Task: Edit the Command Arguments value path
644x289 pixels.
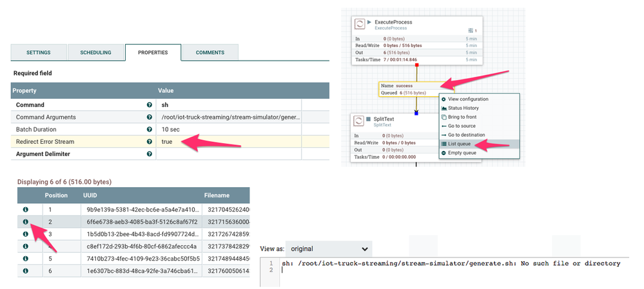Action: pos(229,117)
